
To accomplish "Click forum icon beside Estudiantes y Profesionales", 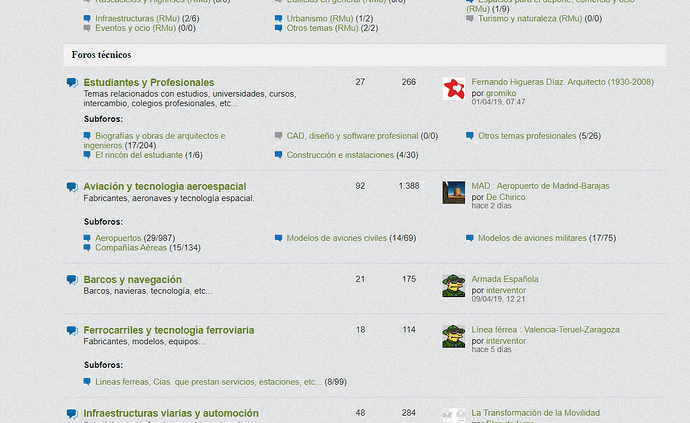I will pyautogui.click(x=71, y=83).
